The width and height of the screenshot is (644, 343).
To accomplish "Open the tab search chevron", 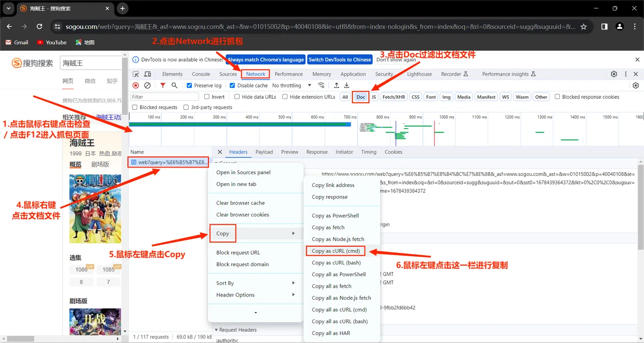I will tap(8, 8).
